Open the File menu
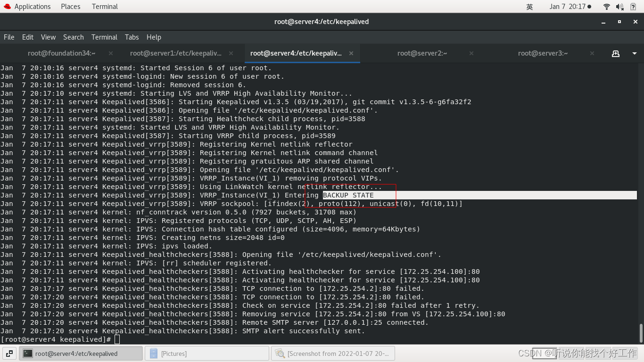This screenshot has height=362, width=644. (x=9, y=37)
